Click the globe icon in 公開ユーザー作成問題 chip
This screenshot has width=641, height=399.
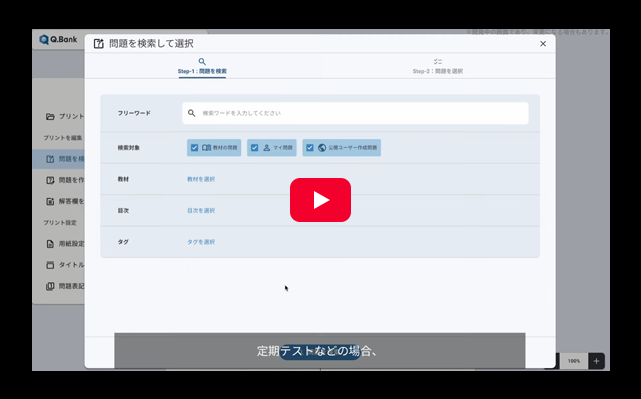pyautogui.click(x=322, y=148)
